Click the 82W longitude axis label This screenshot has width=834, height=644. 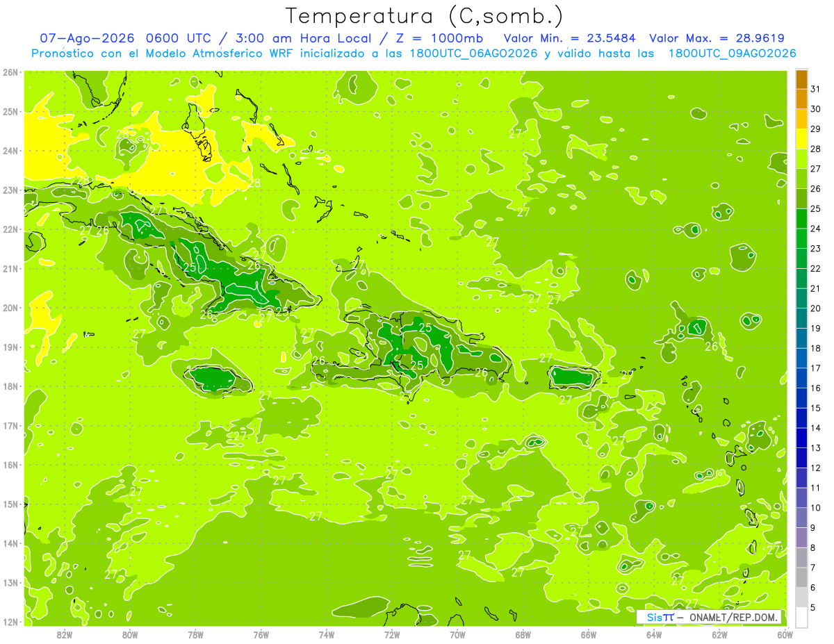click(x=65, y=634)
